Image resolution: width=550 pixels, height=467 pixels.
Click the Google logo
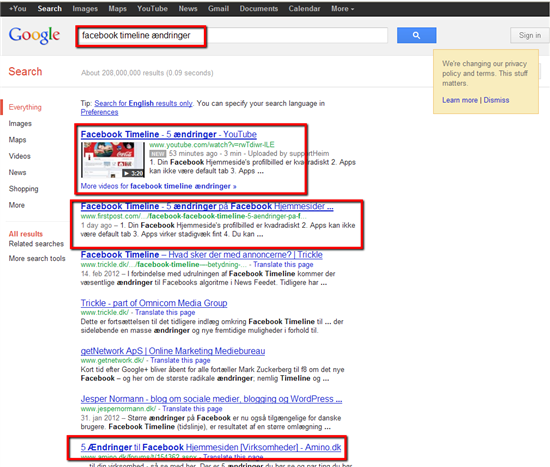[34, 35]
